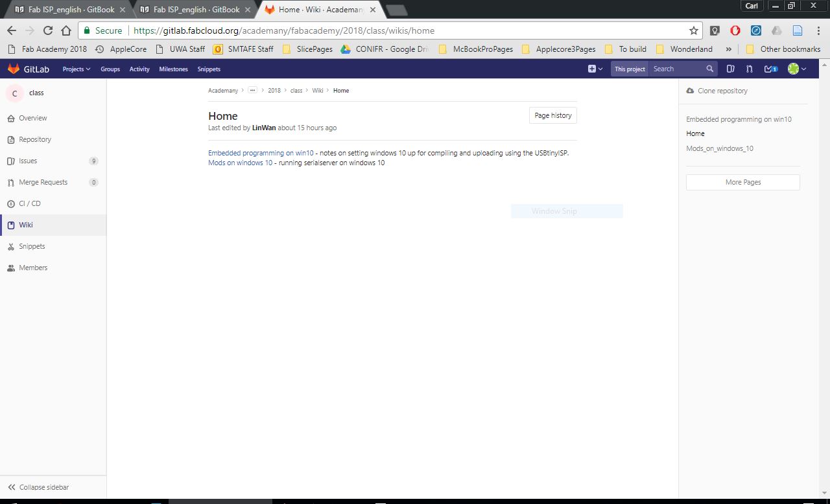Open the plus create-new dropdown
Image resolution: width=830 pixels, height=504 pixels.
(x=595, y=69)
